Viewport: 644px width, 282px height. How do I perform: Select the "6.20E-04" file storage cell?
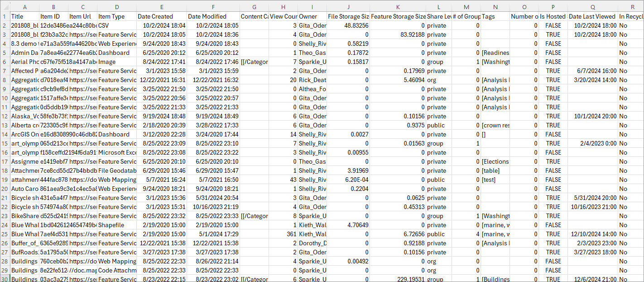pyautogui.click(x=348, y=180)
